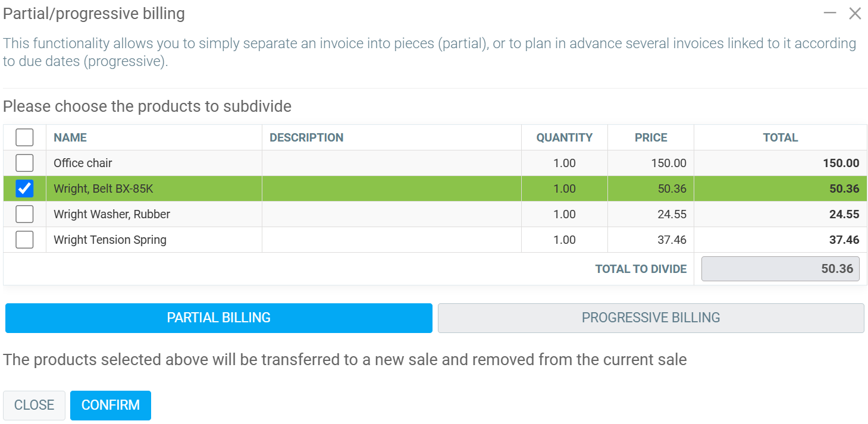Select the Wright Washer, Rubber checkbox

click(x=24, y=214)
